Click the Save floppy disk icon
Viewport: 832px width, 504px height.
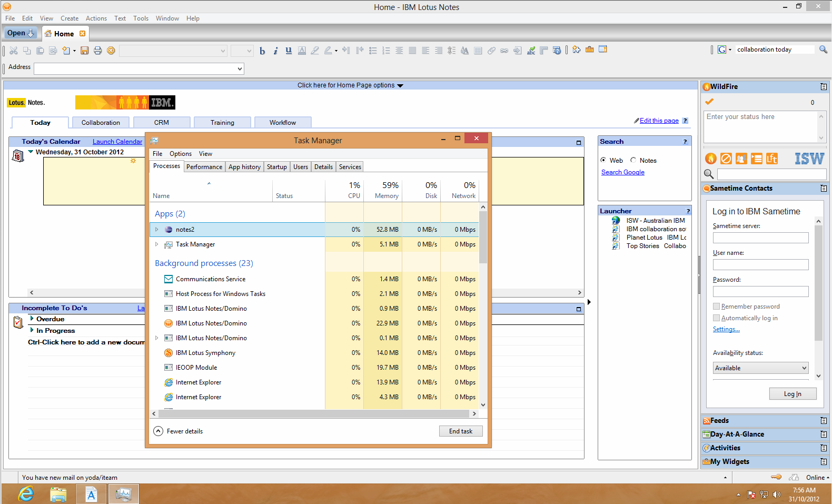coord(84,51)
